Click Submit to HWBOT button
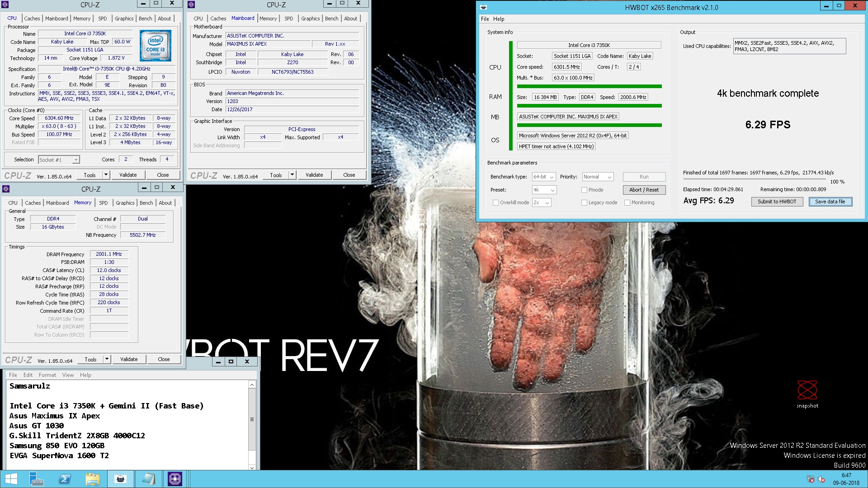The image size is (868, 488). point(777,202)
